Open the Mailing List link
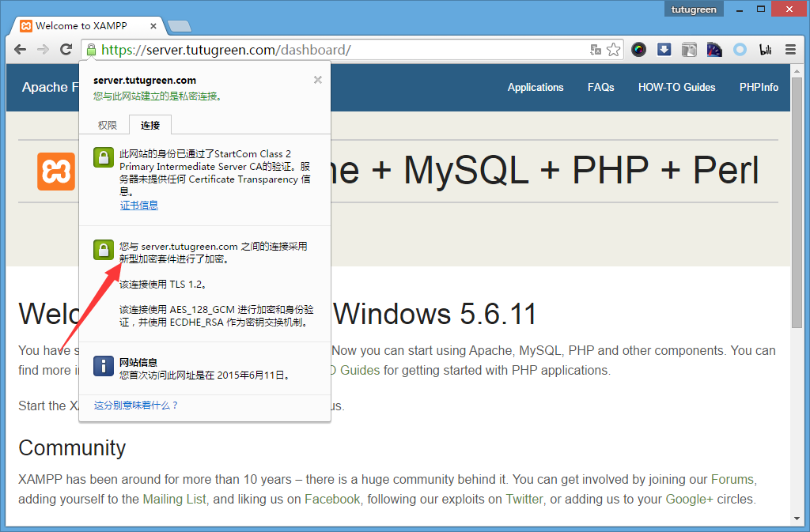This screenshot has height=532, width=810. (x=174, y=500)
